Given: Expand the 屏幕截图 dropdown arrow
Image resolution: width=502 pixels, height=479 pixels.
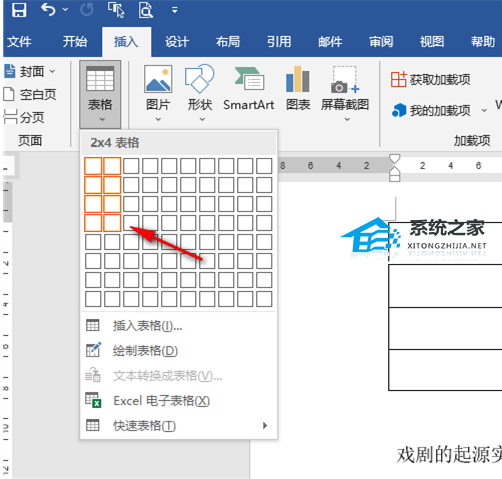Looking at the screenshot, I should point(347,119).
